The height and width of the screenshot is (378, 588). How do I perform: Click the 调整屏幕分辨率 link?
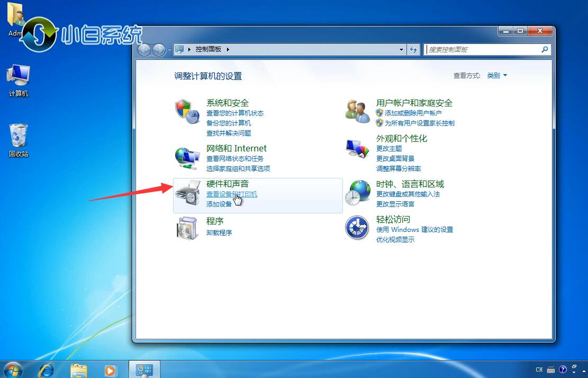point(399,168)
